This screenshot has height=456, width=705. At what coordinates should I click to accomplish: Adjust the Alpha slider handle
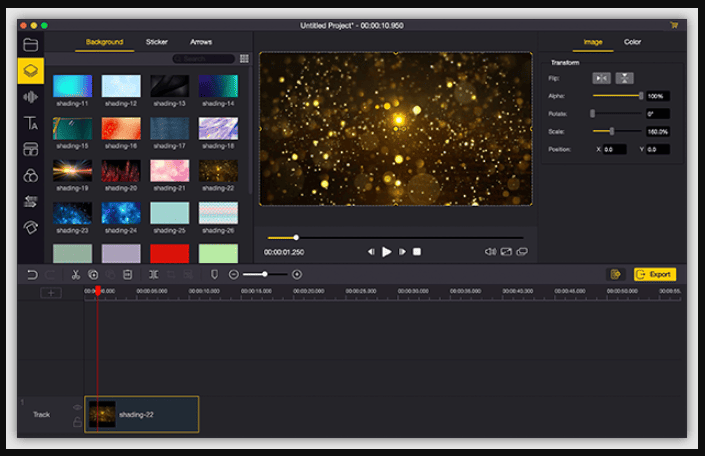641,96
